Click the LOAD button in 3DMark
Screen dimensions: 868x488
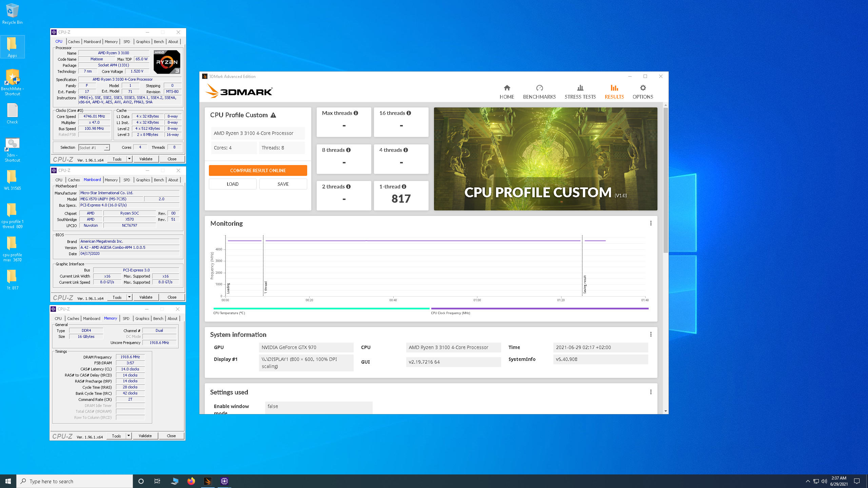click(233, 184)
